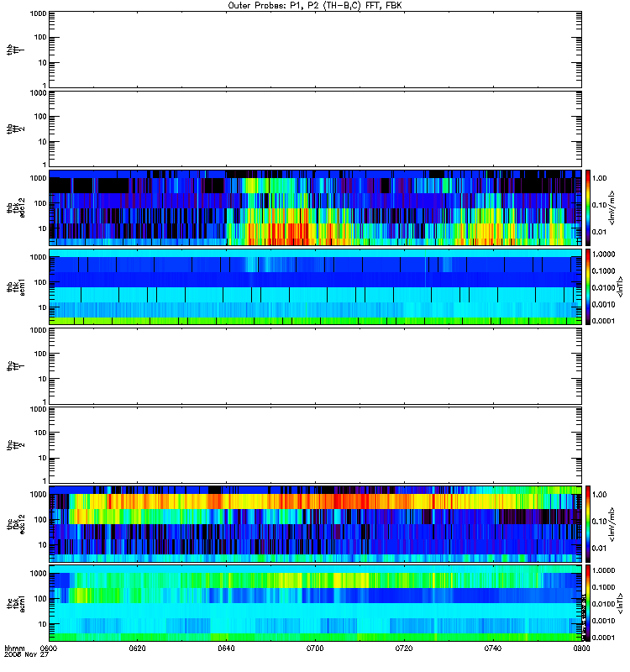Image resolution: width=630 pixels, height=672 pixels.
Task: Click the 1.00 tick on thc edc12 color bar
Action: click(x=599, y=495)
